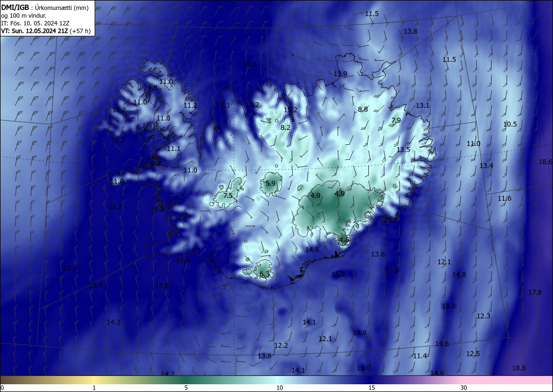Click the 17.8 value in the purple band
Screen dimensions: 553x392
click(x=535, y=292)
